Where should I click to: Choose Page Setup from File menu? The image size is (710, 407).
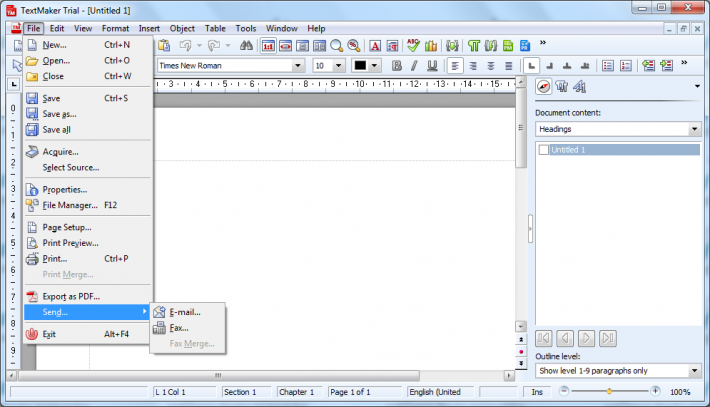coord(88,227)
